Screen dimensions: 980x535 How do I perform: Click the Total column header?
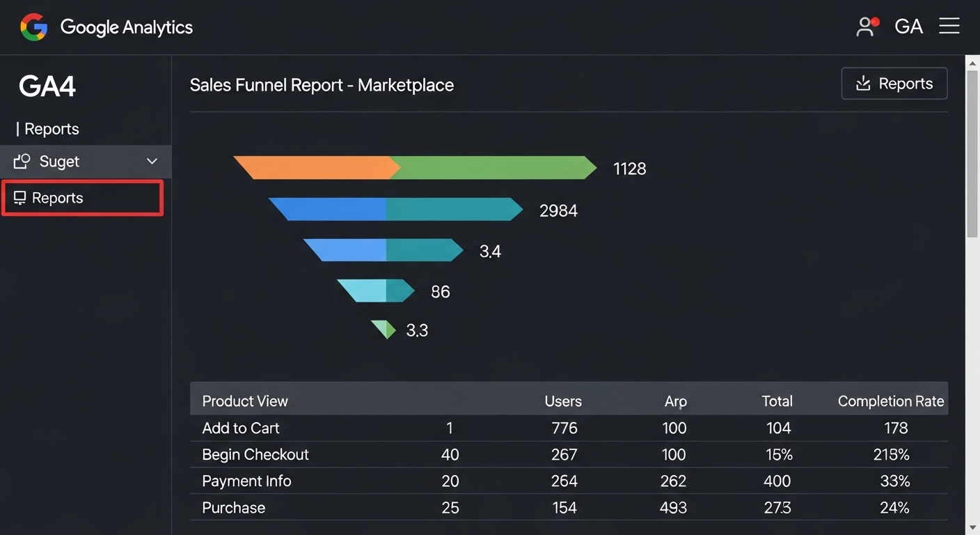pos(777,401)
